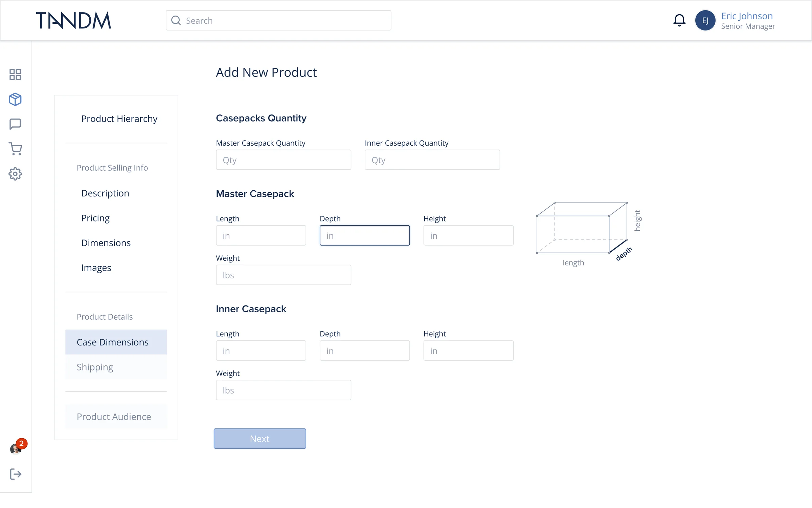Open the Dimensions section
Screen dimensions: 812x508
[106, 243]
